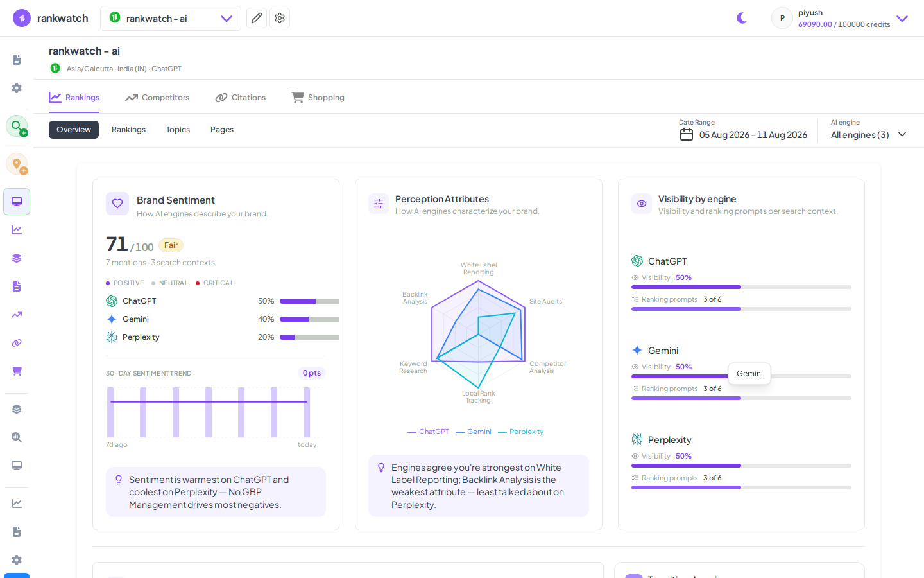The height and width of the screenshot is (578, 924).
Task: Click the Visibility by engine eye icon
Action: click(642, 204)
